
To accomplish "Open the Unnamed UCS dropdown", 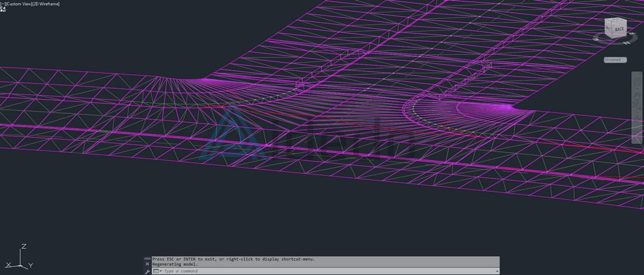I will 615,60.
